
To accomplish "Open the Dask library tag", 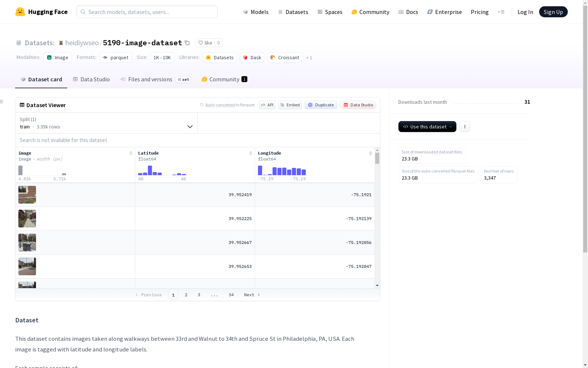I will (x=252, y=57).
